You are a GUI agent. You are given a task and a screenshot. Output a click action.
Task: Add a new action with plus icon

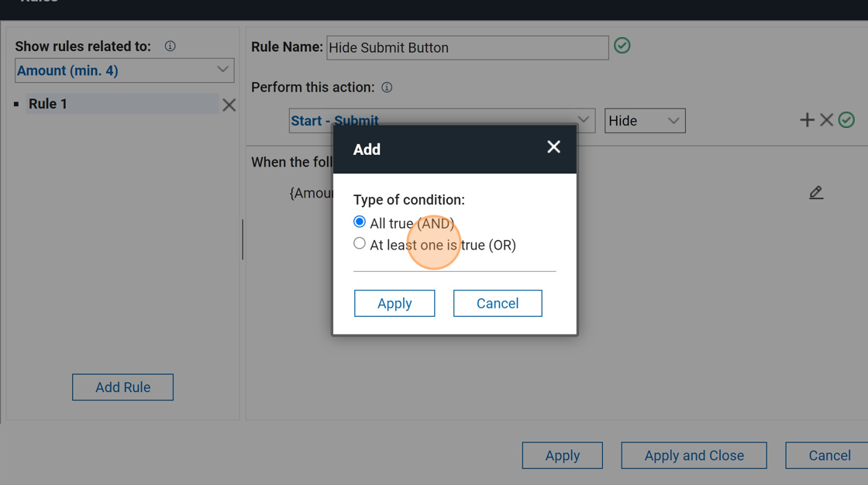[x=807, y=120]
